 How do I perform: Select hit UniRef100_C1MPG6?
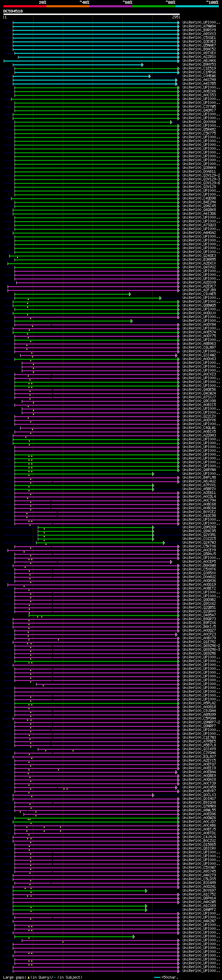pyautogui.click(x=199, y=72)
